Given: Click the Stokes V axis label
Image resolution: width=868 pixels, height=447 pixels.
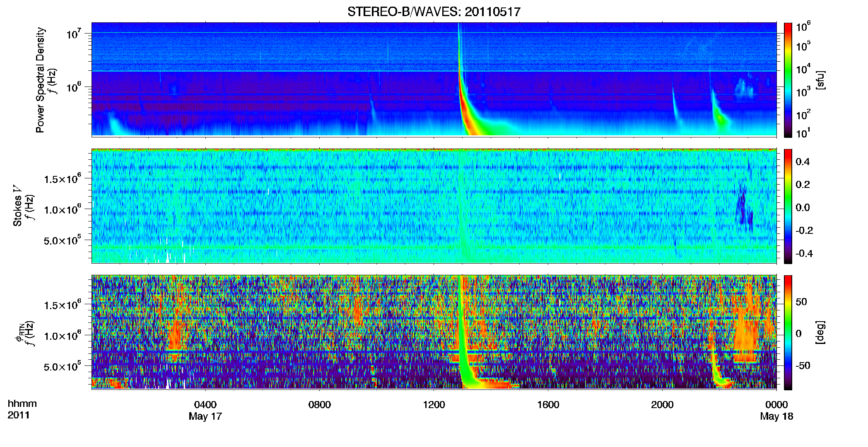Looking at the screenshot, I should click(x=17, y=206).
